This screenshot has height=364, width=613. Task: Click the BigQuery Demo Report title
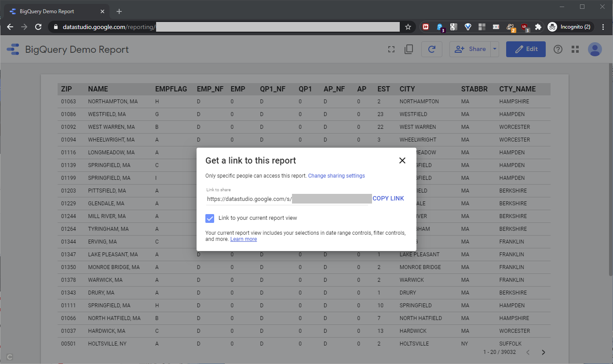77,49
